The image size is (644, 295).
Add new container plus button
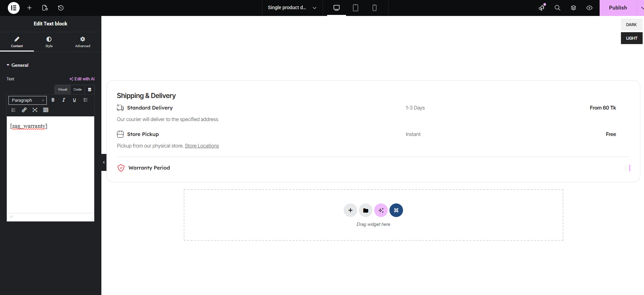tap(350, 210)
